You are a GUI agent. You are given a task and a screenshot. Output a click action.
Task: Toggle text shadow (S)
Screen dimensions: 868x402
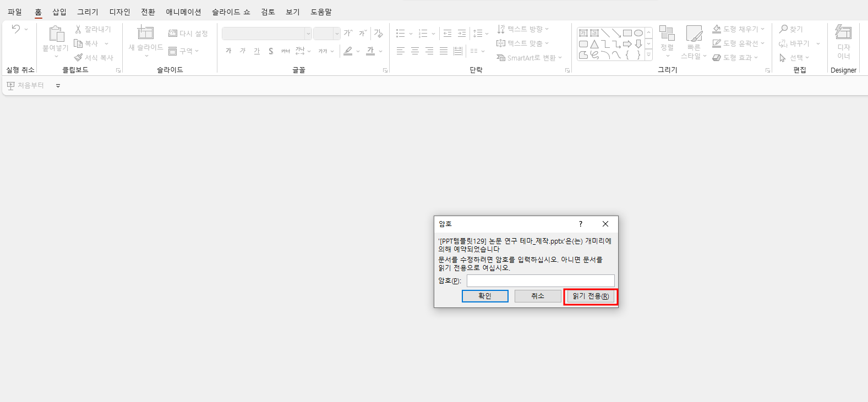271,51
